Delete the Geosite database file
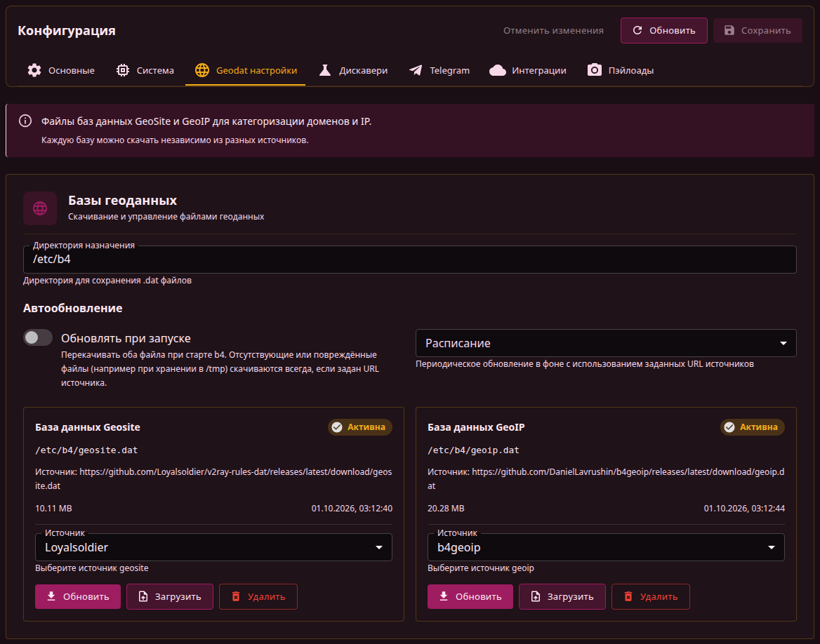The height and width of the screenshot is (644, 820). click(258, 596)
